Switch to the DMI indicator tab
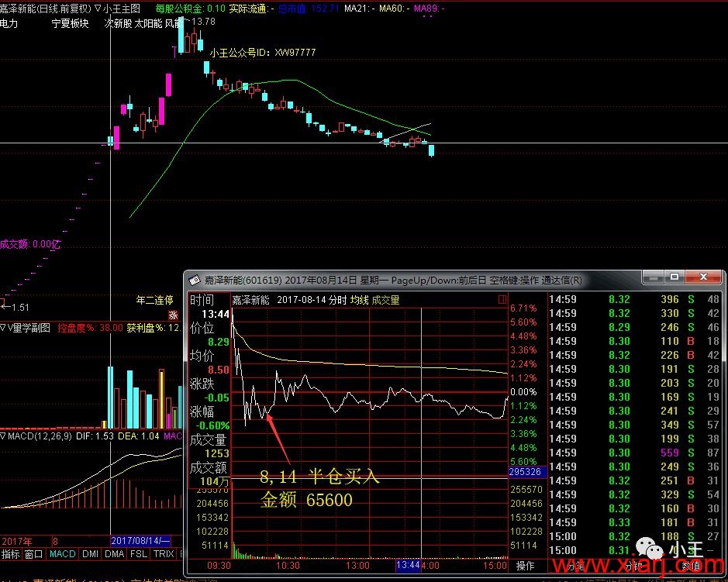Screen dimensions: 728x582 [90, 554]
